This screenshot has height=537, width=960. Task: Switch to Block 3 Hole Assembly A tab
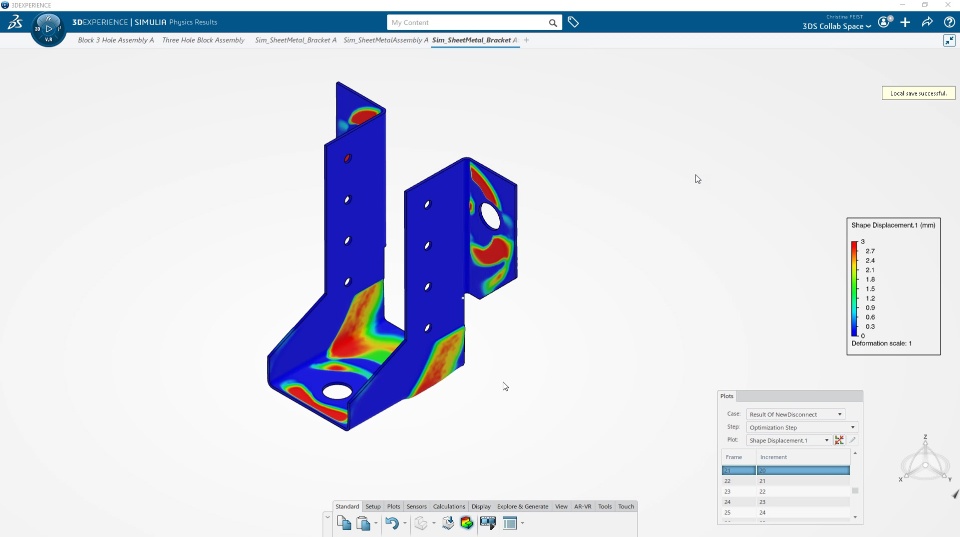point(116,40)
